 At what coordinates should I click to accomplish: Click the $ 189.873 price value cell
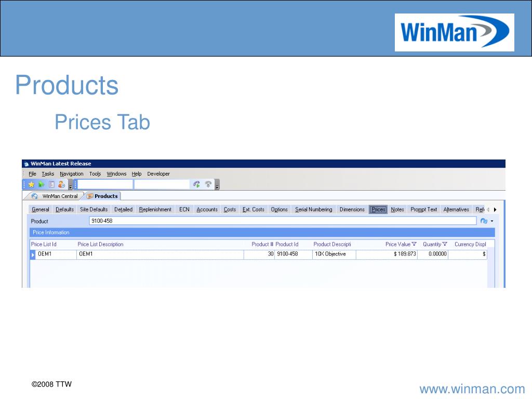(x=387, y=254)
